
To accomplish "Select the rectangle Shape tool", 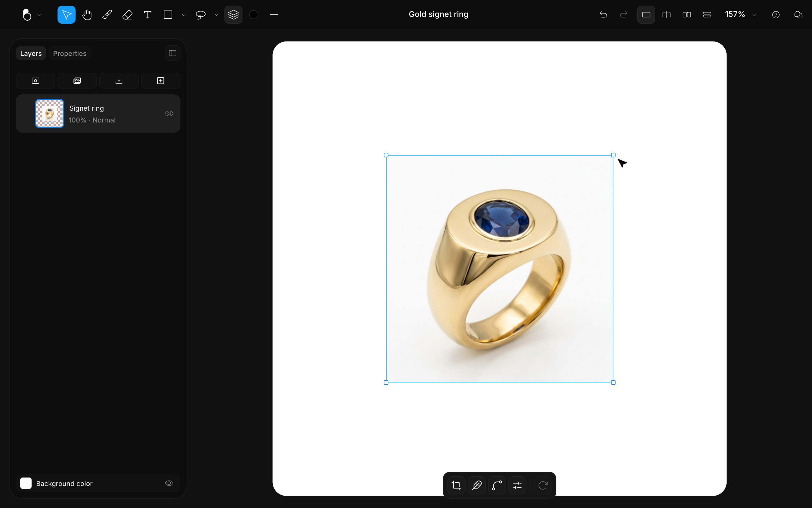I will (x=168, y=15).
